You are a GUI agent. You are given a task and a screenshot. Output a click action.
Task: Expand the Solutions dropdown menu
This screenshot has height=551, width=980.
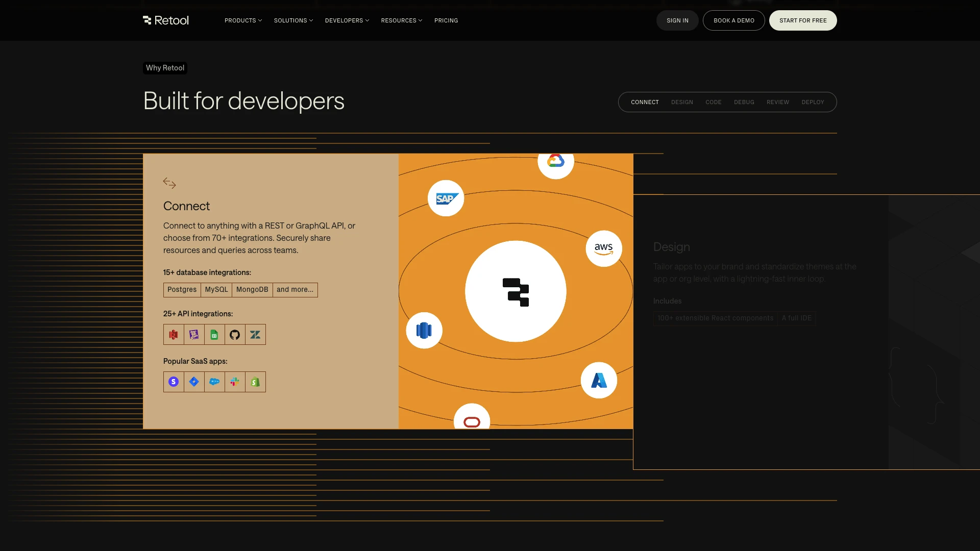coord(293,20)
